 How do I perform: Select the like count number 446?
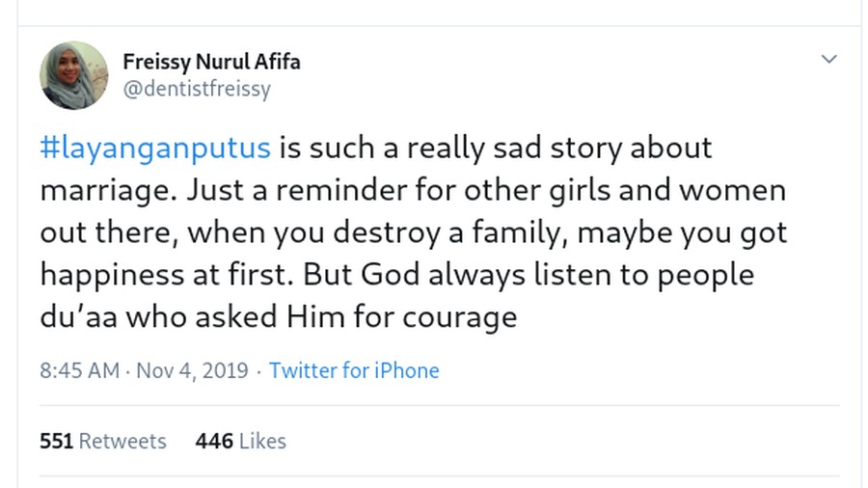click(x=214, y=441)
